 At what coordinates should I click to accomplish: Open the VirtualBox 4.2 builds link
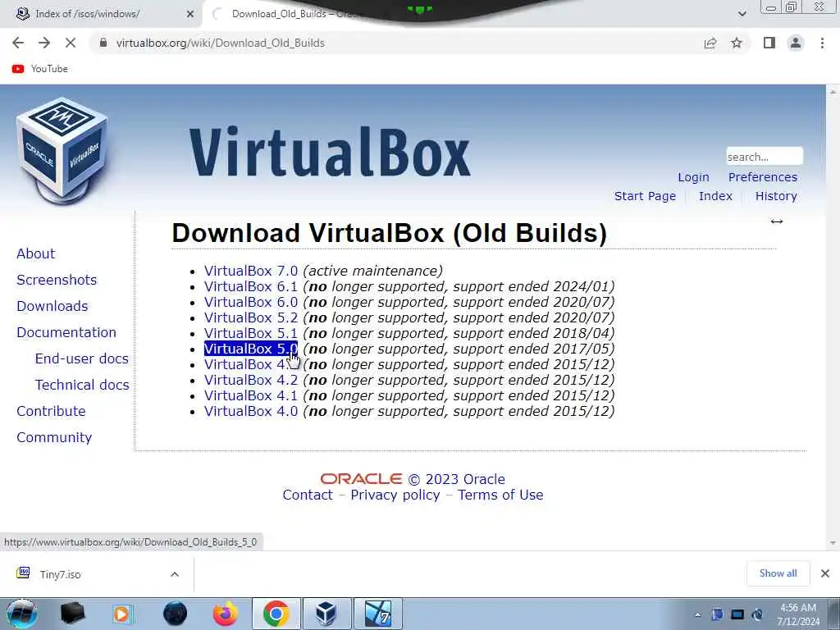click(251, 380)
